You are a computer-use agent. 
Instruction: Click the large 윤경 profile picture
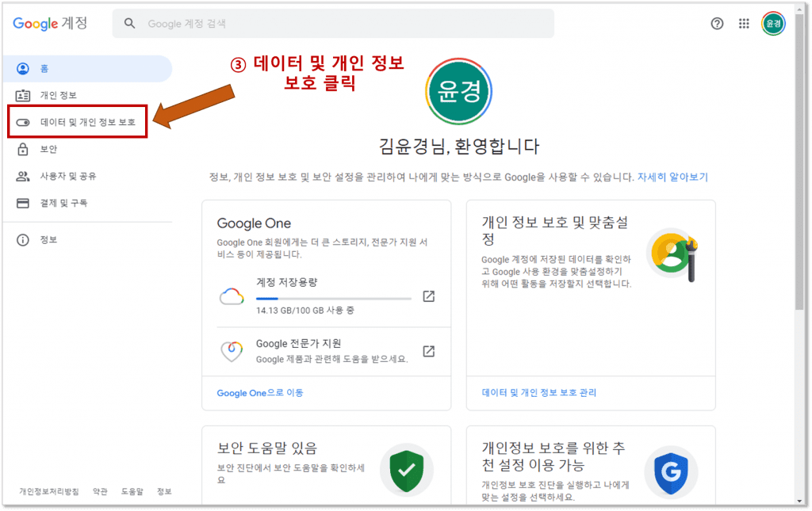[458, 91]
